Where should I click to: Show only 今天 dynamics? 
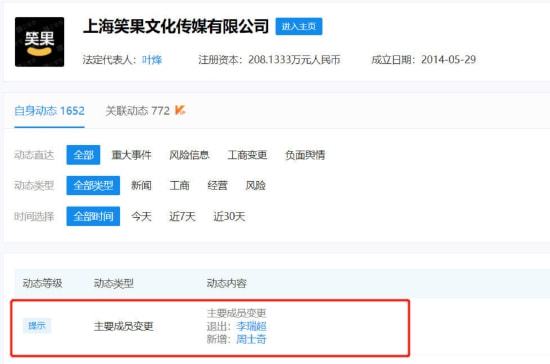click(141, 216)
